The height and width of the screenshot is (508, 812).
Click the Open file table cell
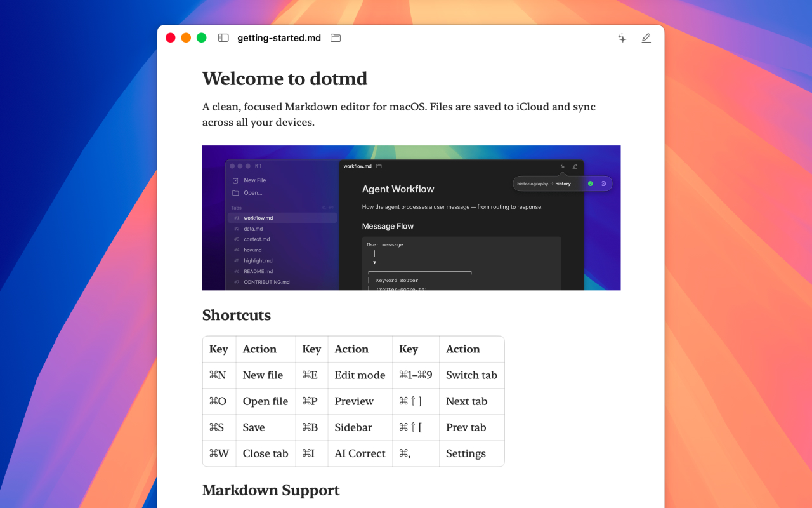click(x=265, y=401)
